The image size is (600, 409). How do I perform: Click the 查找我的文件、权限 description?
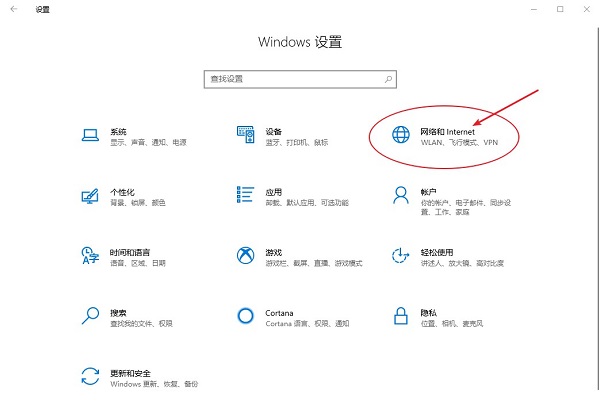click(x=142, y=324)
